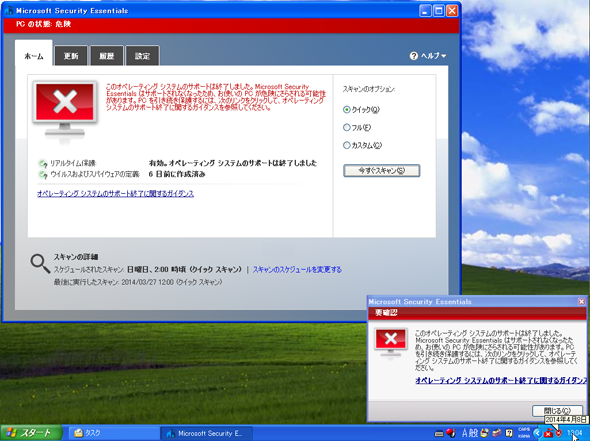590x441 pixels.
Task: Click the red monitor icon in the 要確認 popup
Action: [x=391, y=342]
